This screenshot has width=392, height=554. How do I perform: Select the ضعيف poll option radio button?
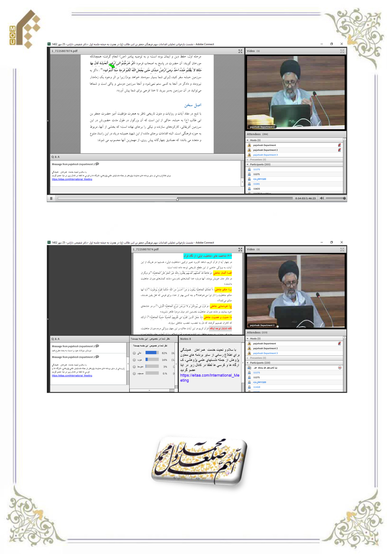tap(134, 374)
